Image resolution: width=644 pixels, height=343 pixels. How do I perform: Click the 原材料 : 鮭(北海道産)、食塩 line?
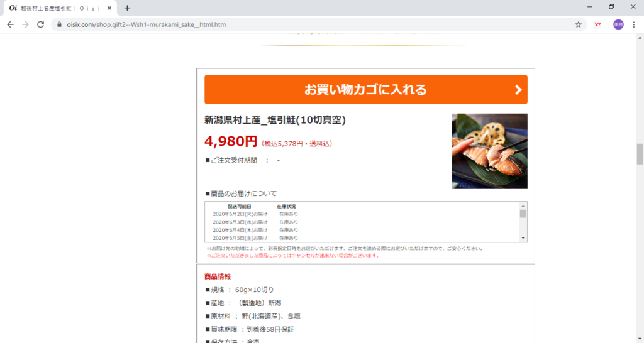point(253,316)
